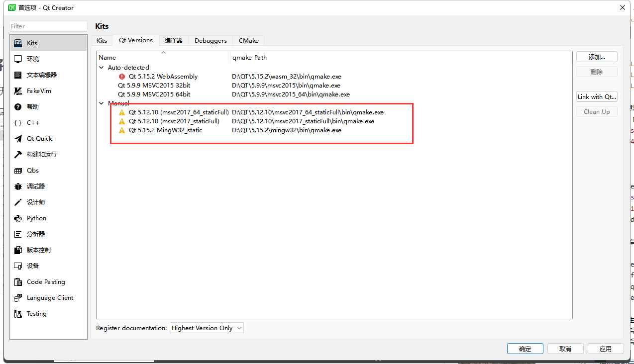Confirm with the 确定 button
The image size is (634, 364).
(x=525, y=349)
